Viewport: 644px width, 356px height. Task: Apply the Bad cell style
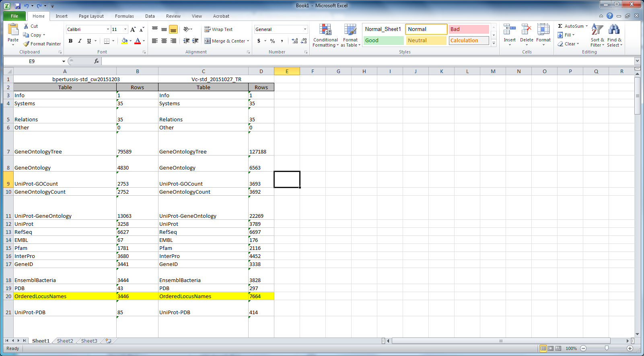[x=469, y=29]
